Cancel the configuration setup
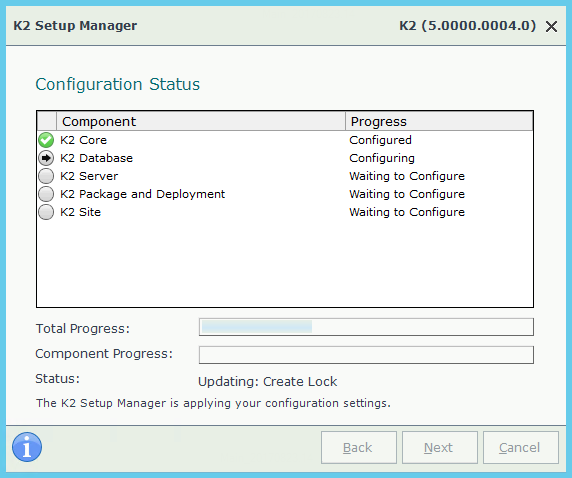 pos(521,448)
